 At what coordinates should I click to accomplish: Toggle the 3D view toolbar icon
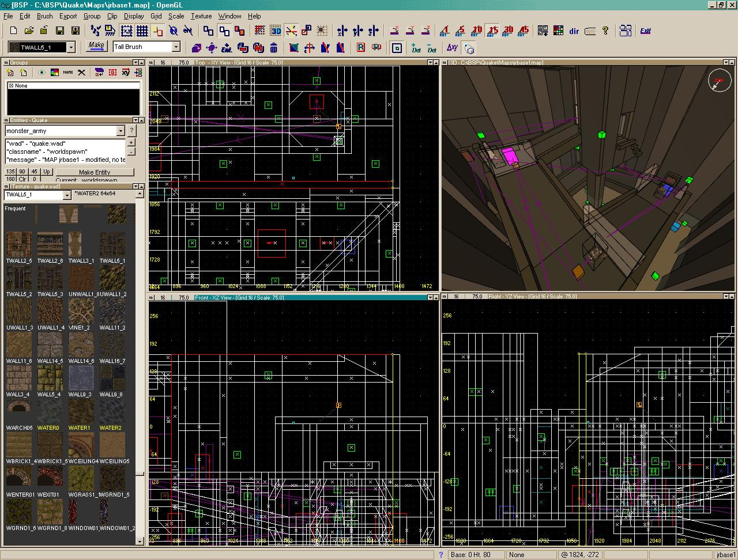(x=276, y=31)
